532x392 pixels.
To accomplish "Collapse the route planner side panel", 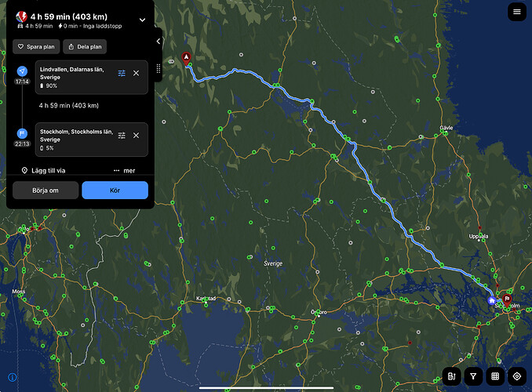I will 159,42.
